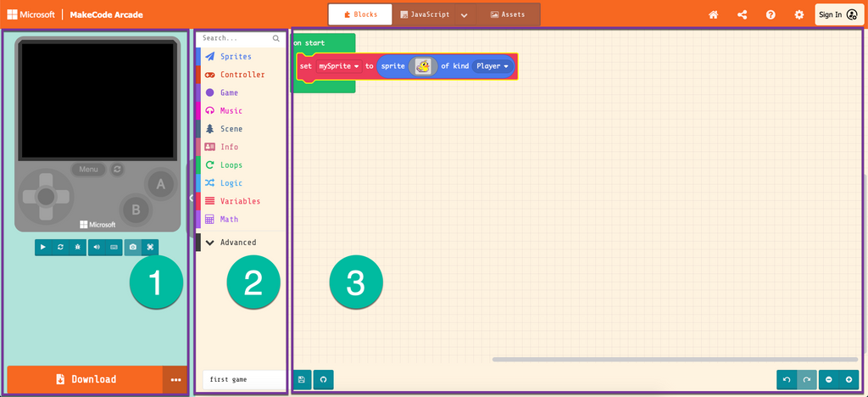Screen dimensions: 868x397
Task: Share the project using the share icon
Action: point(743,14)
